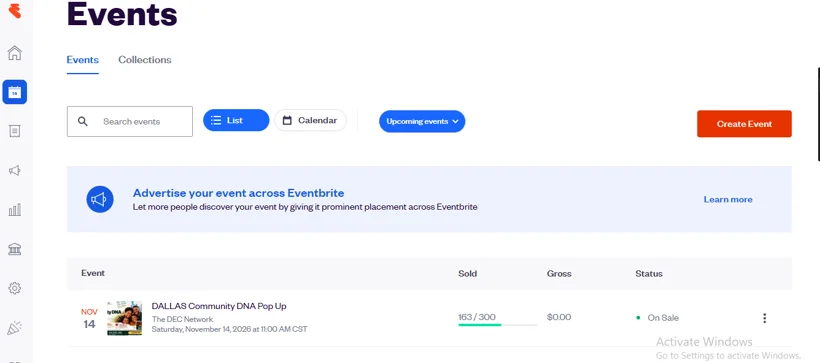Image resolution: width=820 pixels, height=363 pixels.
Task: Open the Events calendar sidebar icon
Action: pyautogui.click(x=15, y=92)
